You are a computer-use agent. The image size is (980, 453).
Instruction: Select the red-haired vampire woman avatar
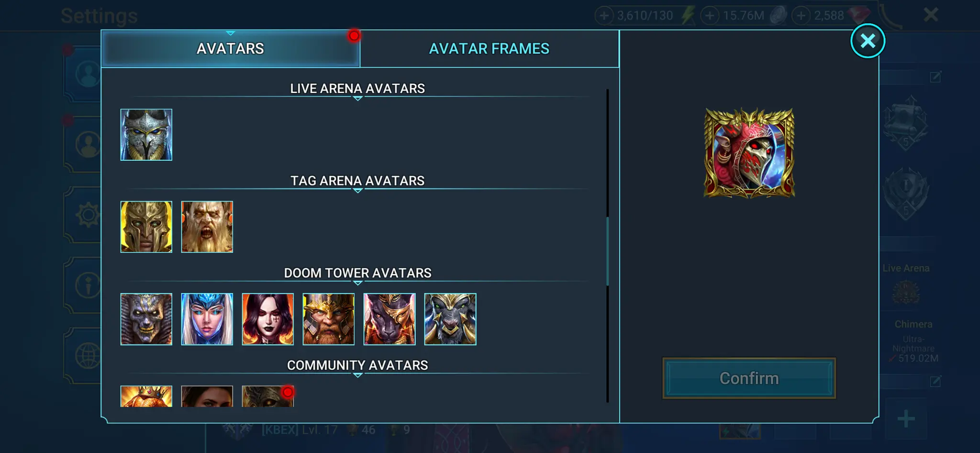point(267,319)
